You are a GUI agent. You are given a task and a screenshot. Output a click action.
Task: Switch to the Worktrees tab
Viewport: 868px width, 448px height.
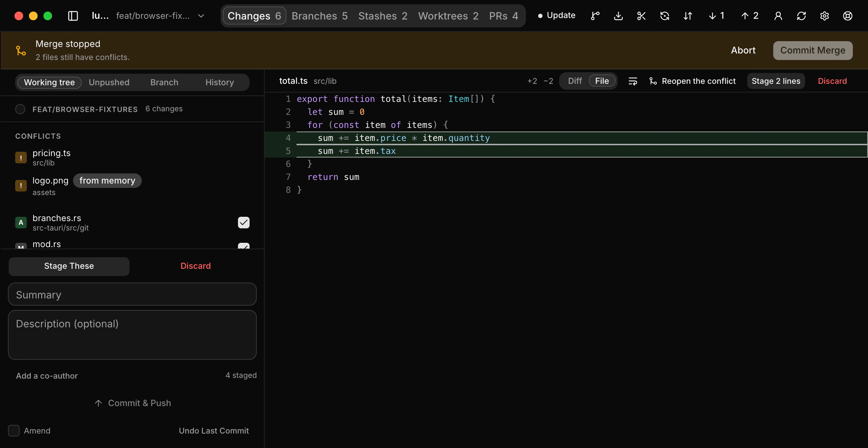(x=448, y=16)
